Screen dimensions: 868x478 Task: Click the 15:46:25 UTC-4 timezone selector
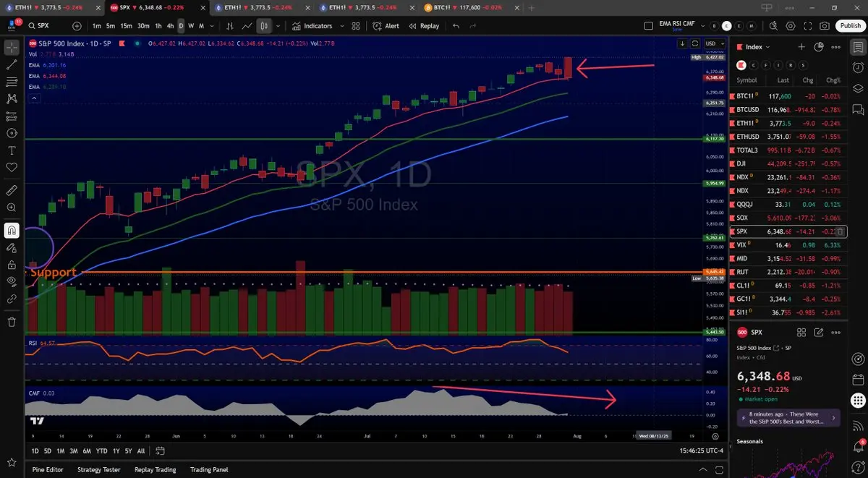click(701, 451)
